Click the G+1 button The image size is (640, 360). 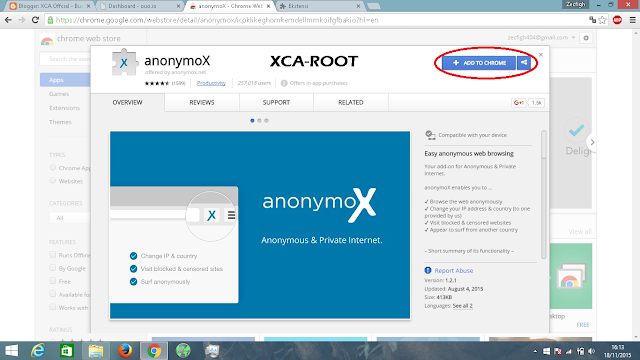point(519,102)
